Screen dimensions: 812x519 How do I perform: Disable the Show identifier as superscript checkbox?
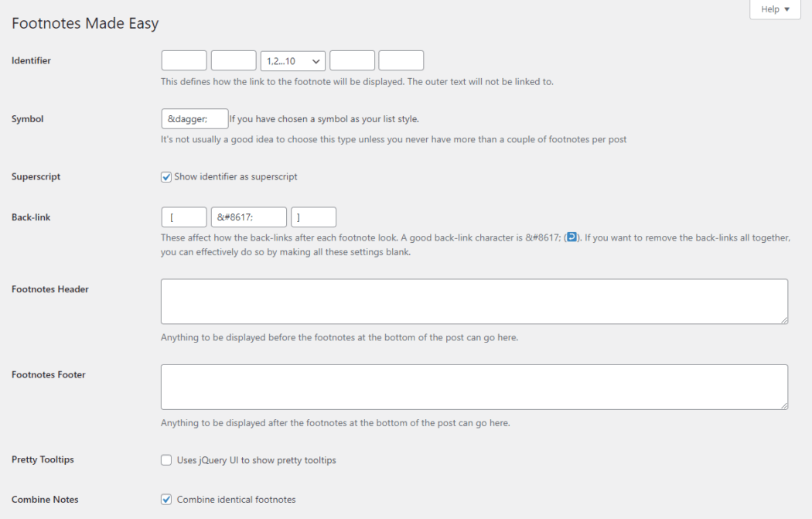(165, 176)
